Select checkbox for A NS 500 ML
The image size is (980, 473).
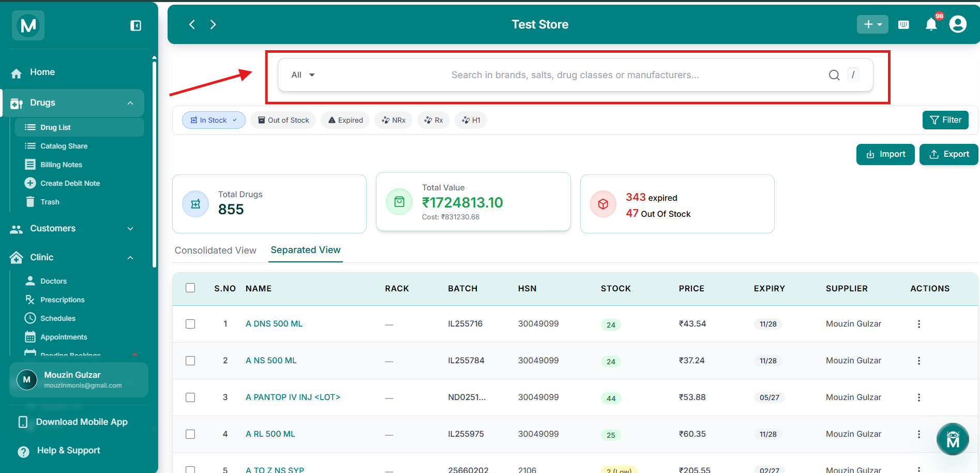point(190,361)
